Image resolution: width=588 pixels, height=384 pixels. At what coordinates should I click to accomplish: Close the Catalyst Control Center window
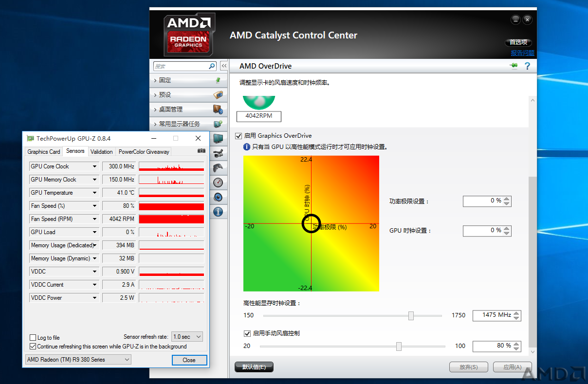click(x=527, y=20)
